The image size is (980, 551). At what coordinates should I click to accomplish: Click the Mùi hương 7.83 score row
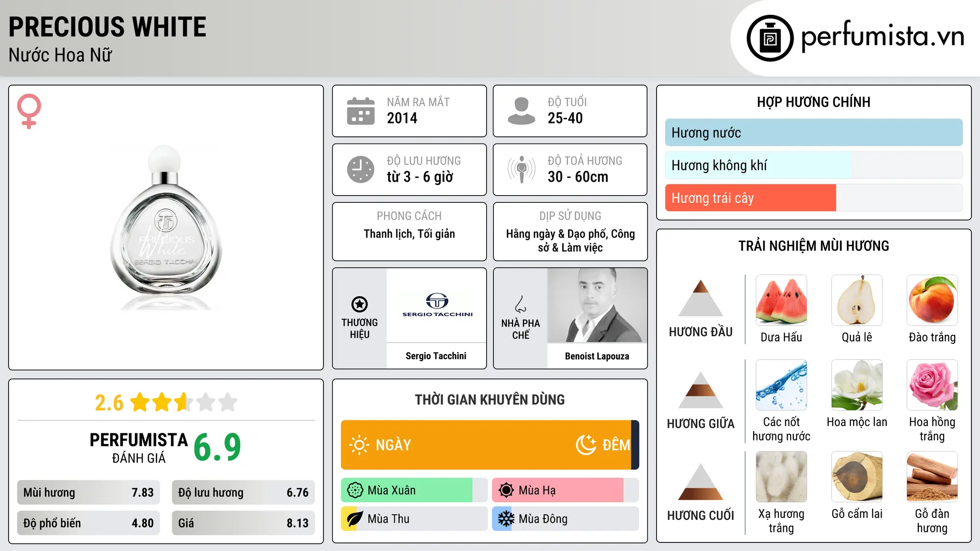(x=89, y=493)
